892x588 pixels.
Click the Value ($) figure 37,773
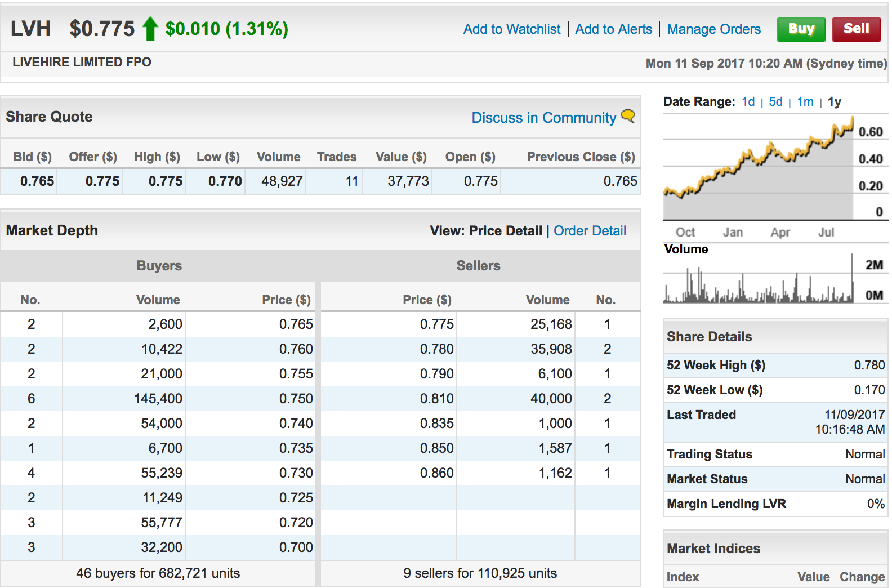[408, 181]
